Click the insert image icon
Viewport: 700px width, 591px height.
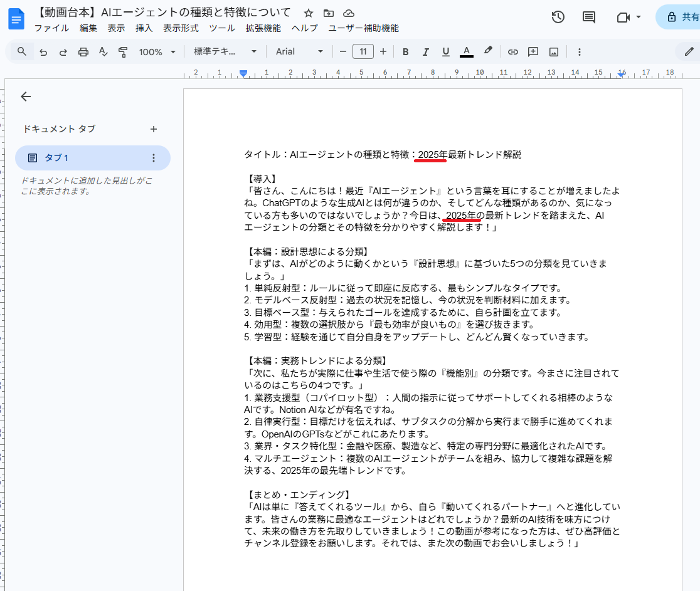coord(553,52)
